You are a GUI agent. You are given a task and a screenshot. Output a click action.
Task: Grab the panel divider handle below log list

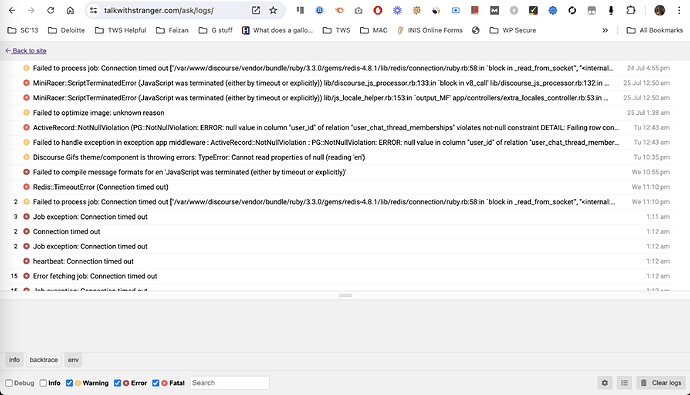tap(345, 295)
